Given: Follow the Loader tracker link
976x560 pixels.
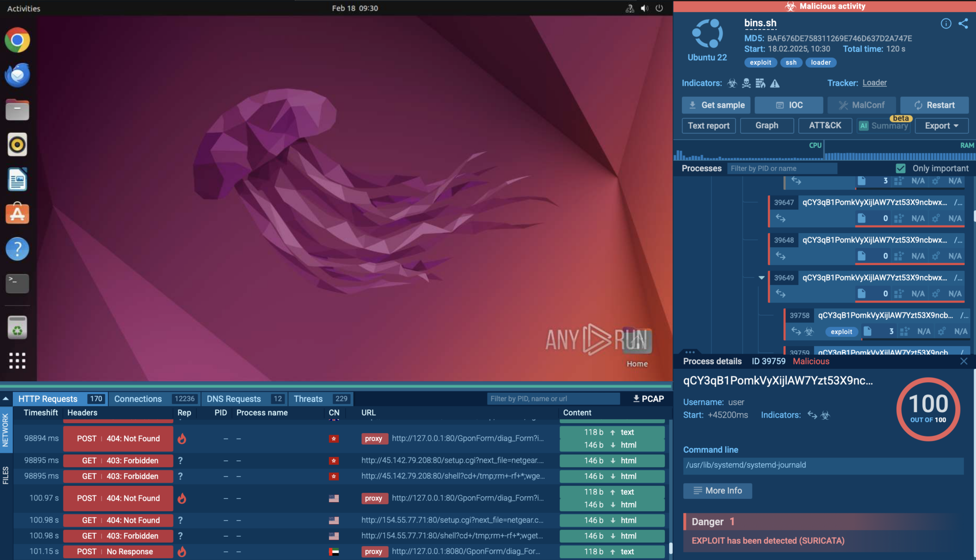Looking at the screenshot, I should click(x=874, y=83).
